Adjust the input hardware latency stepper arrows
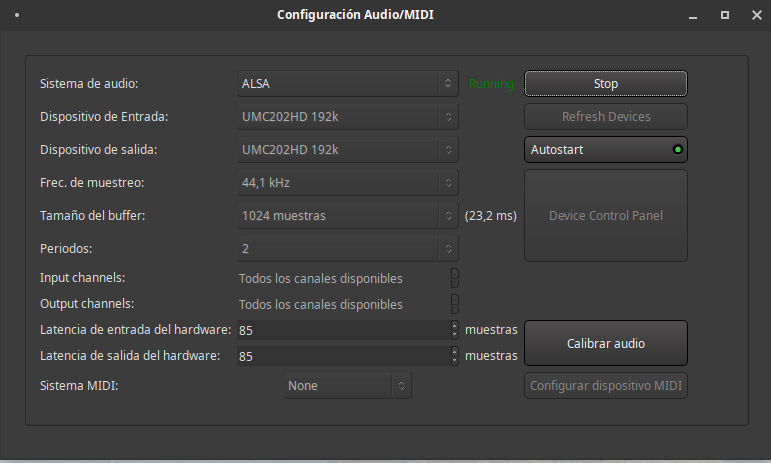The image size is (771, 463). [455, 329]
